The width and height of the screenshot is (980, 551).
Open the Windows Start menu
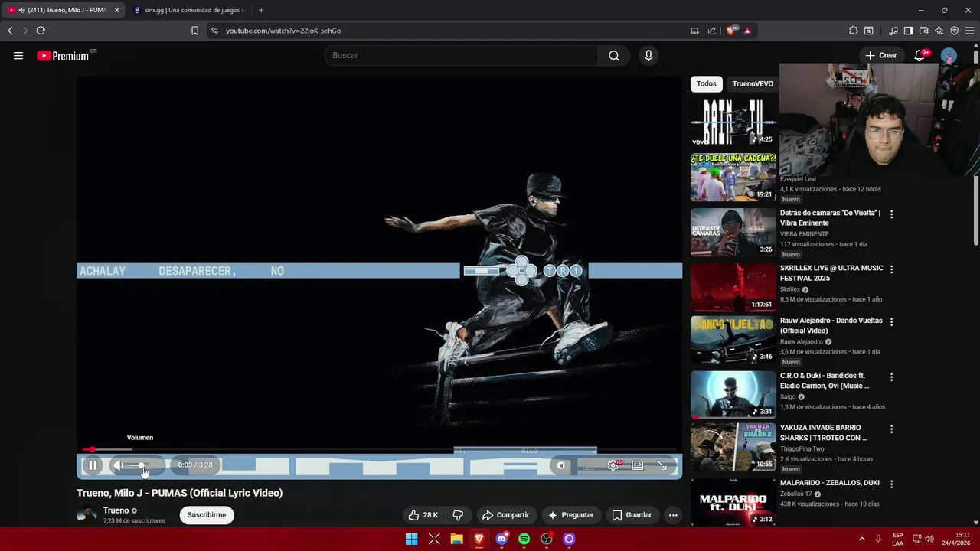(412, 539)
